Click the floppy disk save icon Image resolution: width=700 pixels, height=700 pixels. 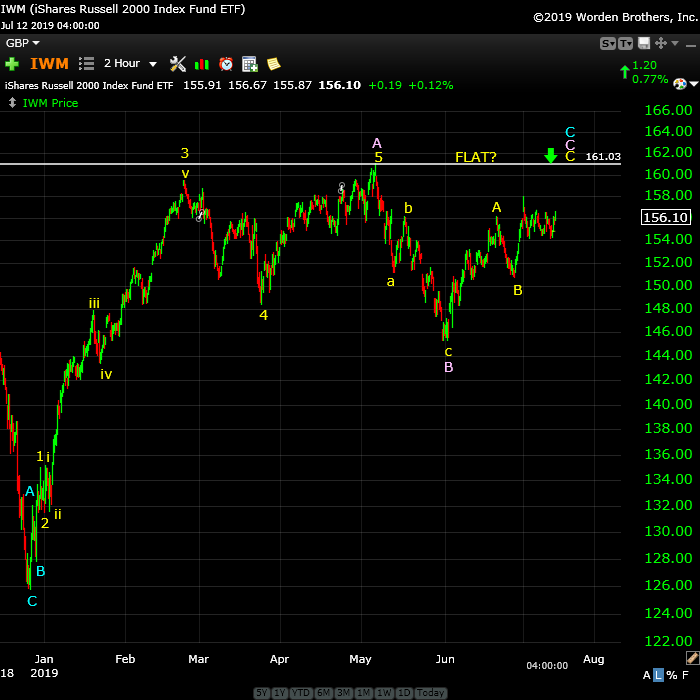644,43
